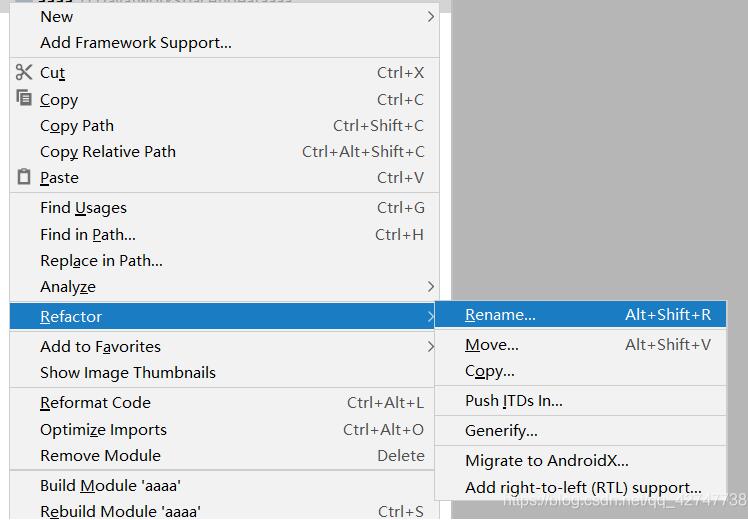748x520 pixels.
Task: Click Add right-to-left (RTL) support
Action: (x=583, y=488)
